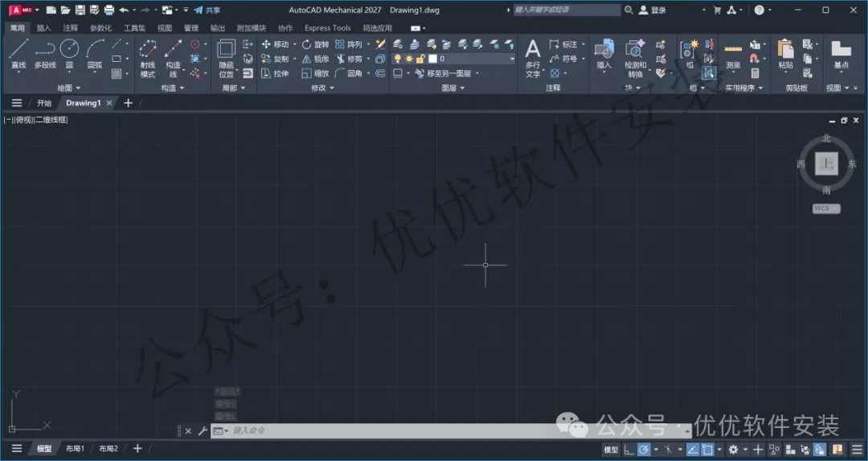Select the 拉伸 stretch tool
The image size is (868, 461).
coord(275,73)
